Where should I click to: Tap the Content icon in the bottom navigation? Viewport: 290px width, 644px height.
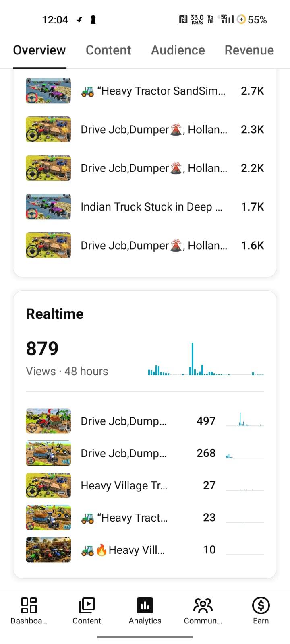[87, 605]
